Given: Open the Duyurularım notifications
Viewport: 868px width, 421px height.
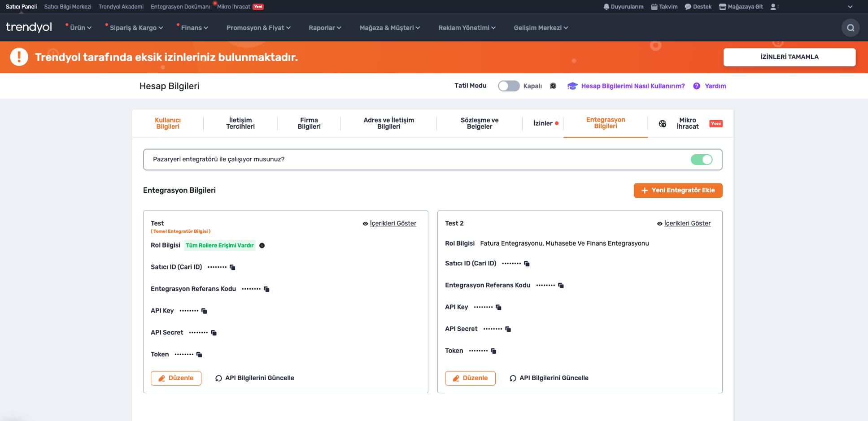Looking at the screenshot, I should point(623,7).
